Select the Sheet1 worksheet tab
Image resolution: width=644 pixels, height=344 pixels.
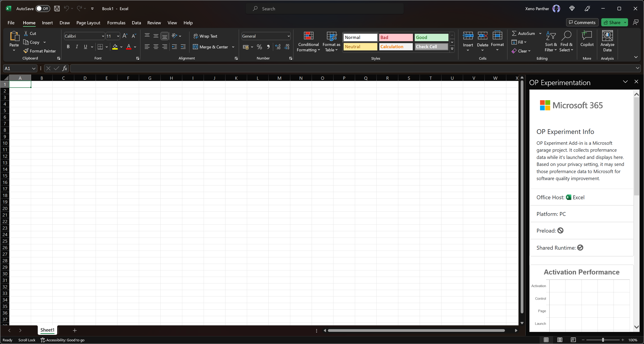[47, 330]
